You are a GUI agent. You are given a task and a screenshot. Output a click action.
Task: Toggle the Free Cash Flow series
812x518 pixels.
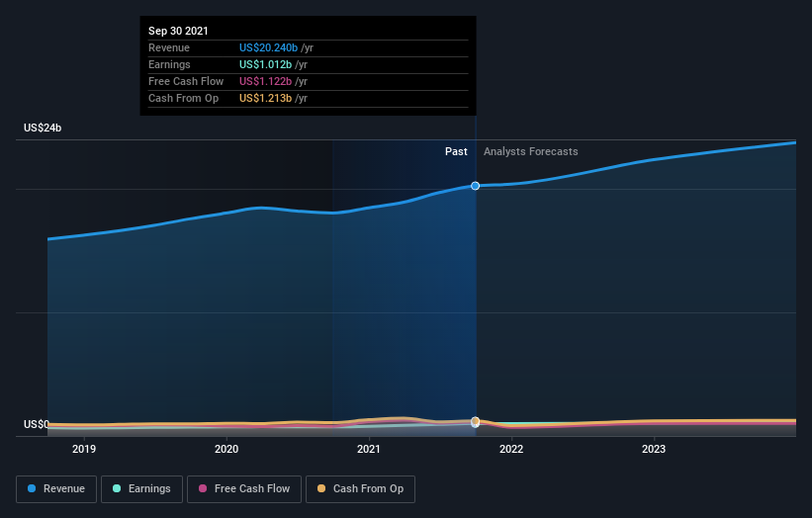pyautogui.click(x=244, y=489)
